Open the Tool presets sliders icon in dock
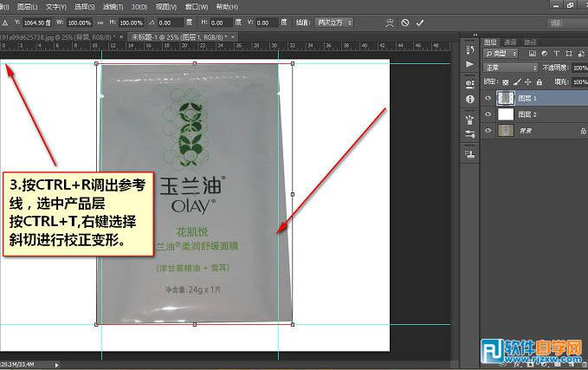 470,134
